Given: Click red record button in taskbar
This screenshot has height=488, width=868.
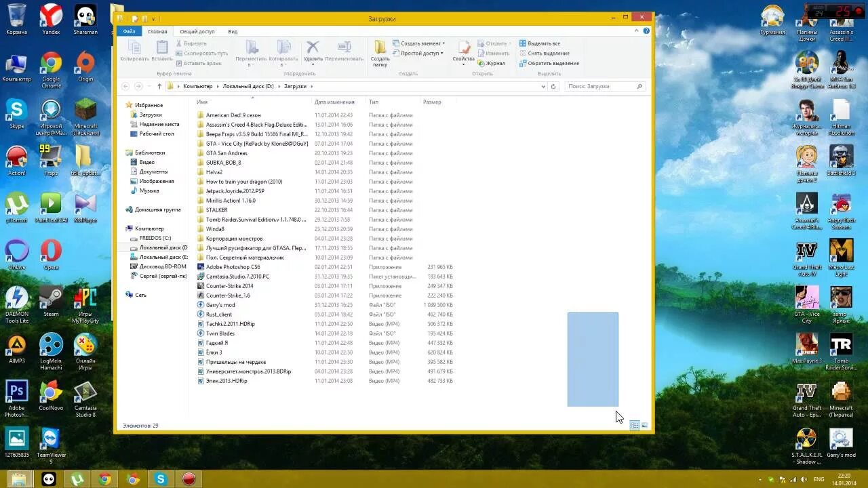Looking at the screenshot, I should pos(189,479).
